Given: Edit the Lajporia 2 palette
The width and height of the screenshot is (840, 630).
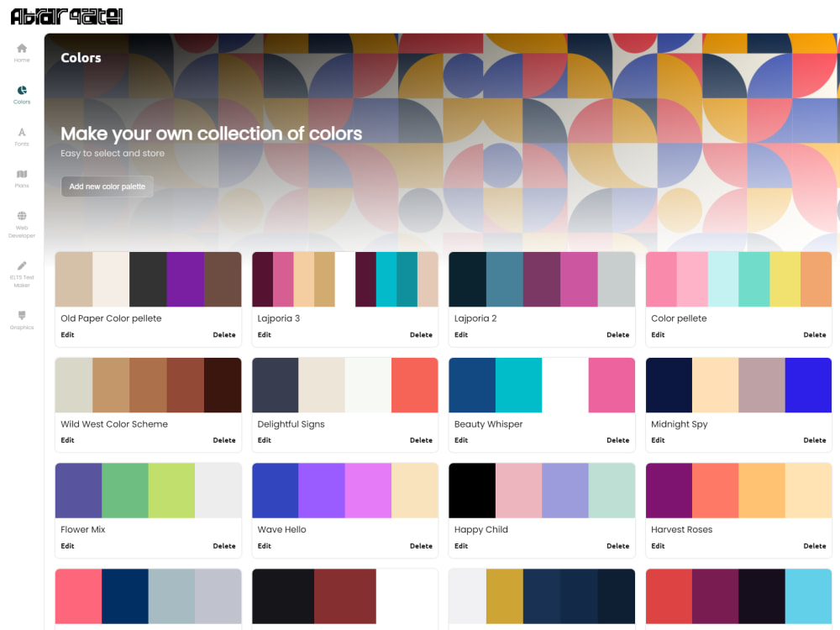Looking at the screenshot, I should (461, 335).
